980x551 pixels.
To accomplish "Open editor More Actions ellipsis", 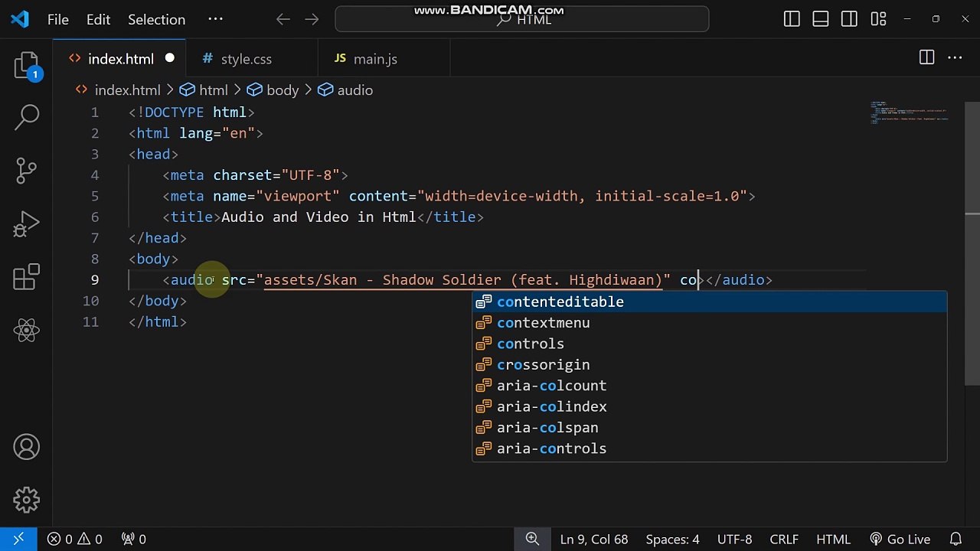I will click(x=955, y=58).
